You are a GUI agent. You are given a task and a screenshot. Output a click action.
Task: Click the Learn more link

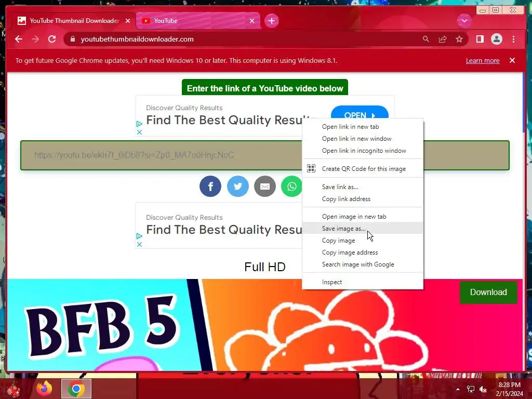pyautogui.click(x=483, y=61)
